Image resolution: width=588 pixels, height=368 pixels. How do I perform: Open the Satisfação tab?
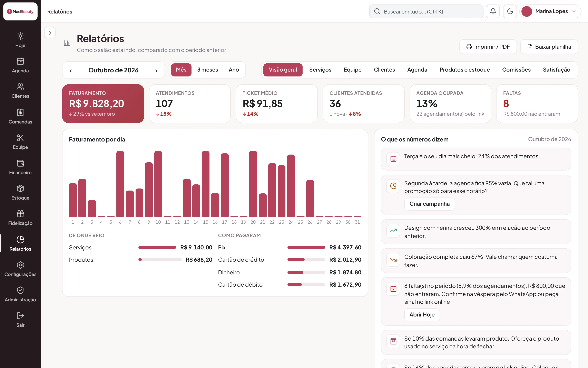[x=556, y=70]
